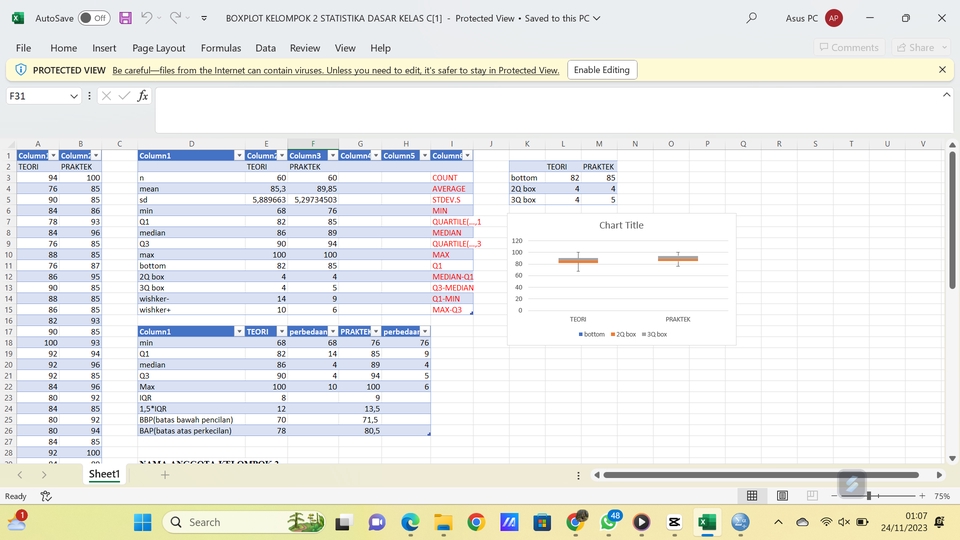The width and height of the screenshot is (960, 540).
Task: Click the previous sheet navigation arrow
Action: point(20,474)
